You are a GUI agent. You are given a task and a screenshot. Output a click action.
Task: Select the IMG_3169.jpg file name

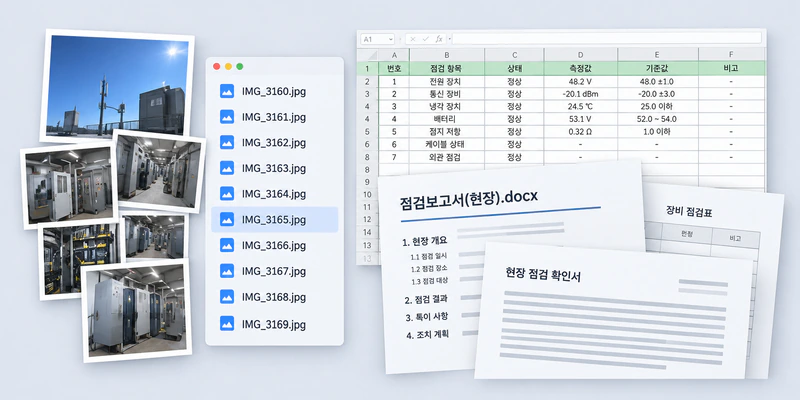point(274,324)
